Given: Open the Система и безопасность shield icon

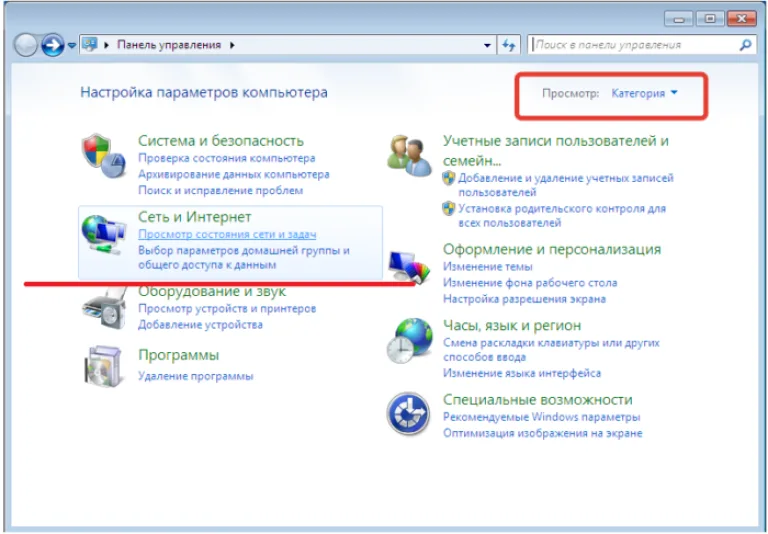Looking at the screenshot, I should pos(104,155).
